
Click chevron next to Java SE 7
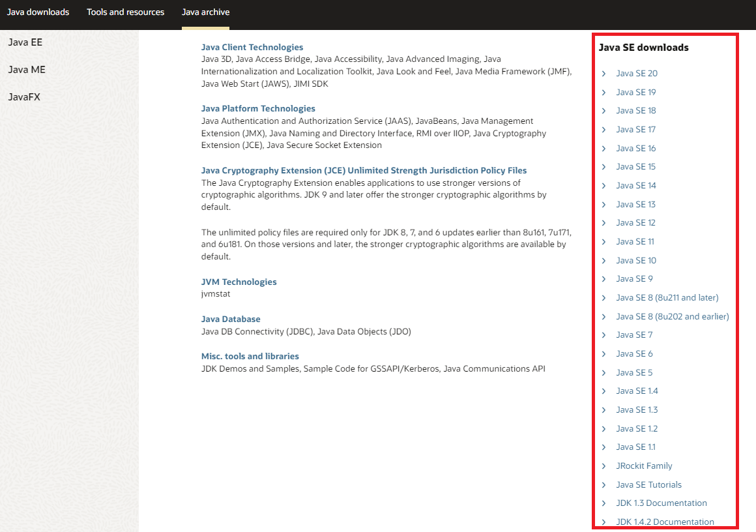[x=603, y=334]
